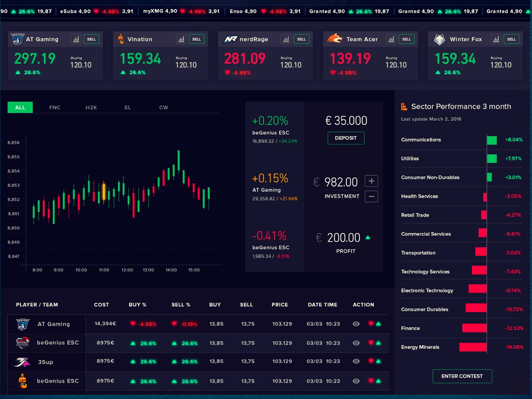Click Sector Performance orange bar icon

(404, 106)
